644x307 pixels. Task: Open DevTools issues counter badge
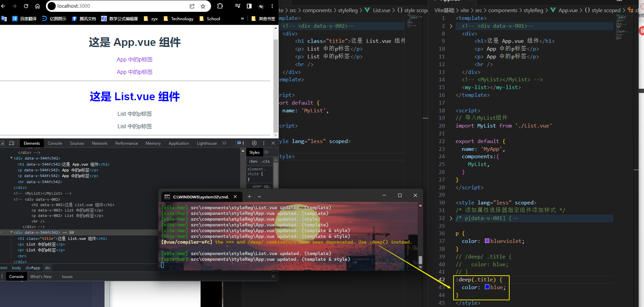(x=240, y=143)
